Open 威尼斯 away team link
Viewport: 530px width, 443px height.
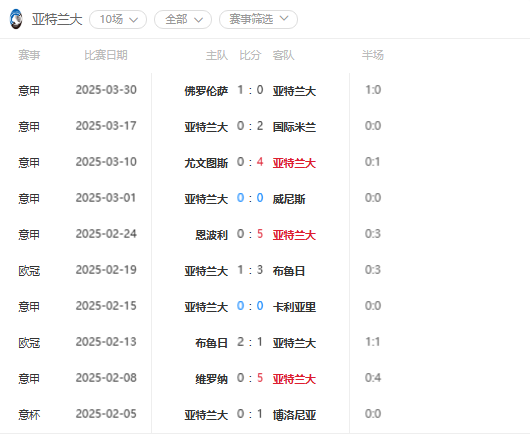tap(289, 199)
